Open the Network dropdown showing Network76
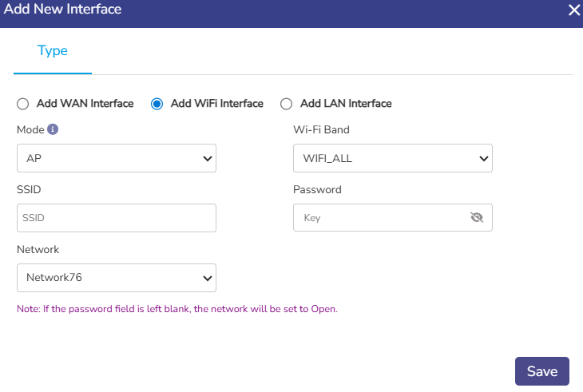The image size is (583, 392). click(x=117, y=278)
